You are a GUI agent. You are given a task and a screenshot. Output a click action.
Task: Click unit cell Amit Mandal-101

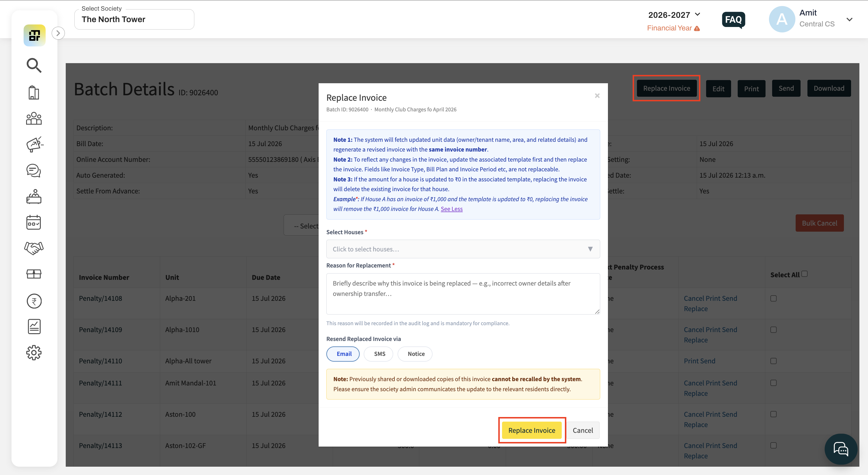point(190,383)
